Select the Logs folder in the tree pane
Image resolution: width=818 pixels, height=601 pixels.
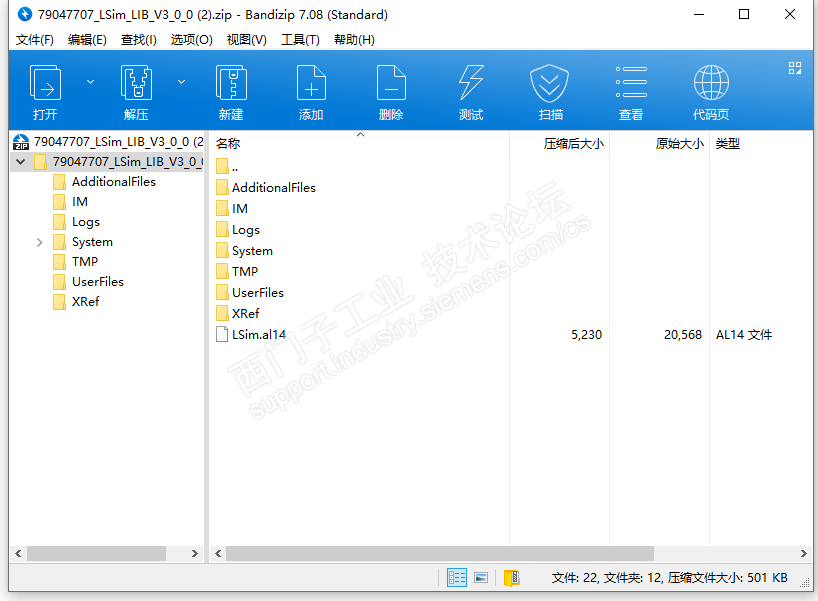(x=86, y=222)
